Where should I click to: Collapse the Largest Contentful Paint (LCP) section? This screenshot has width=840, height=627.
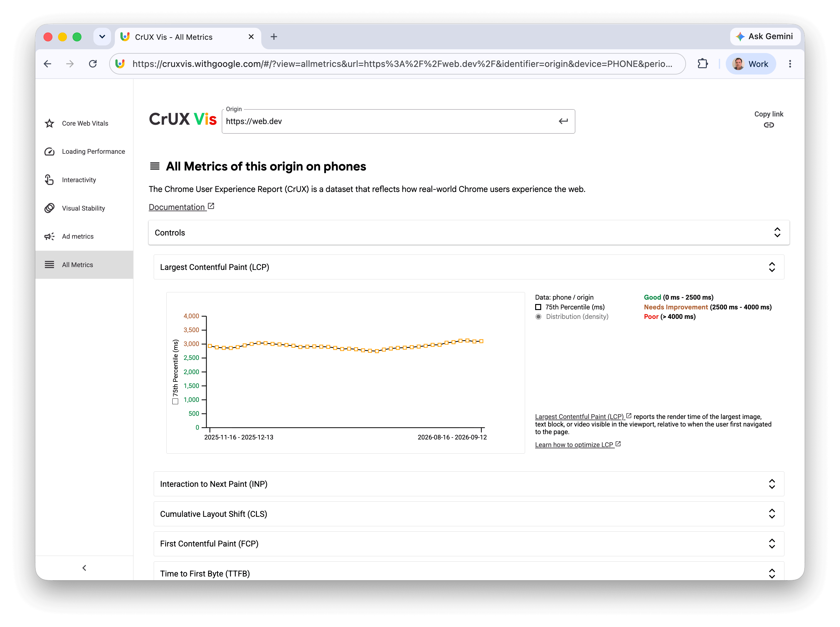tap(469, 267)
